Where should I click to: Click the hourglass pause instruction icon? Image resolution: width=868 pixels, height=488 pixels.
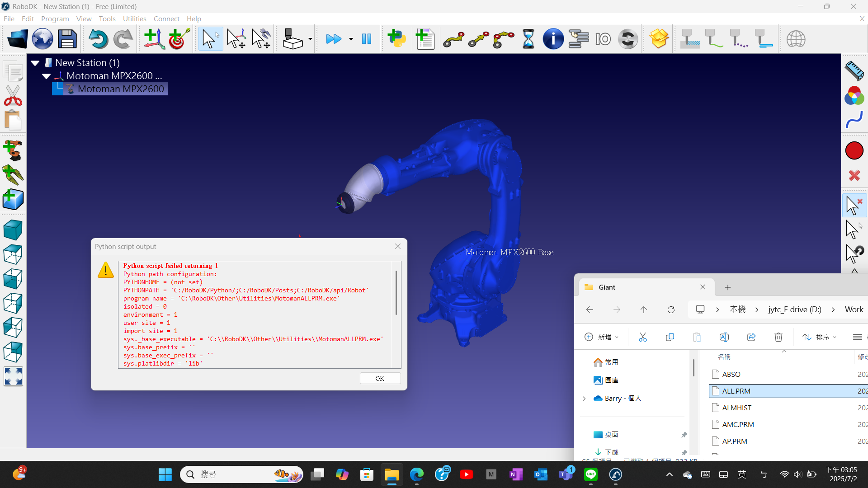pyautogui.click(x=528, y=39)
